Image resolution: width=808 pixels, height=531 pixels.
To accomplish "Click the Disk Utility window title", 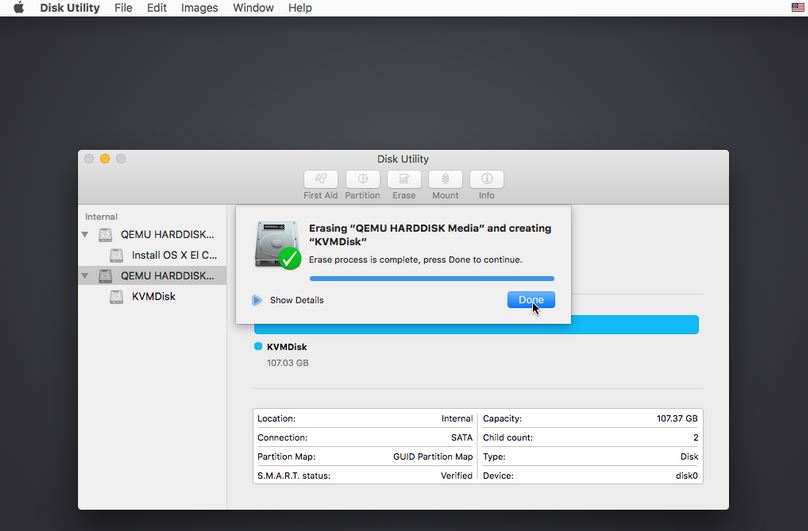I will pyautogui.click(x=403, y=159).
